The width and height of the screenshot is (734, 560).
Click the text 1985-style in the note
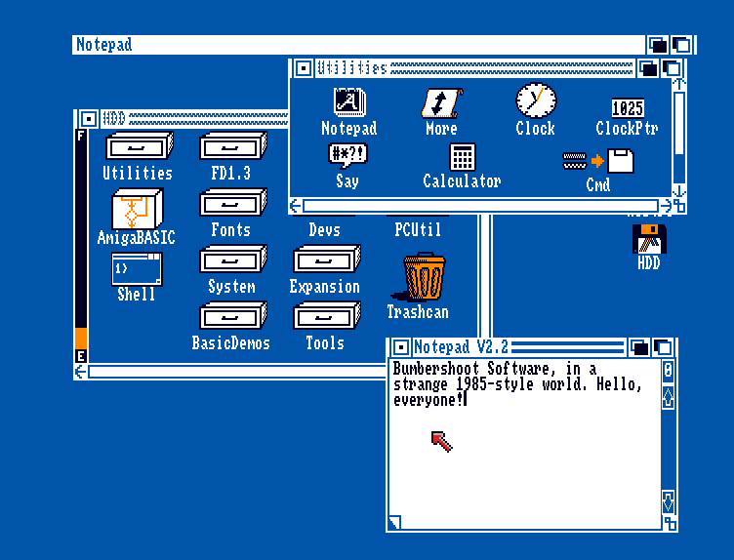(x=494, y=384)
